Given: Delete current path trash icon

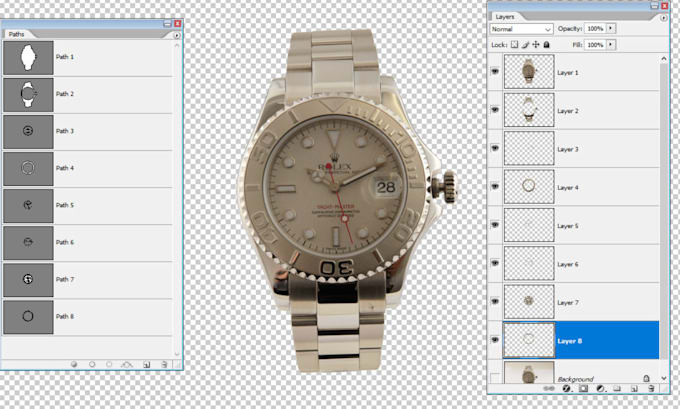Looking at the screenshot, I should (x=164, y=364).
